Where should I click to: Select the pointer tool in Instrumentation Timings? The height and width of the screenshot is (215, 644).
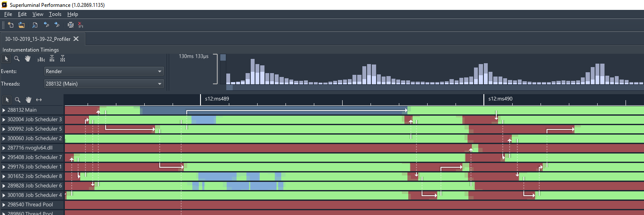[6, 58]
